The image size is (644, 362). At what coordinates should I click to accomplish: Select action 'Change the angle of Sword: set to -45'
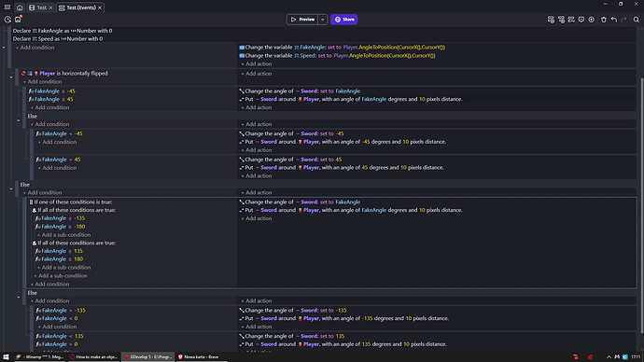(x=291, y=133)
